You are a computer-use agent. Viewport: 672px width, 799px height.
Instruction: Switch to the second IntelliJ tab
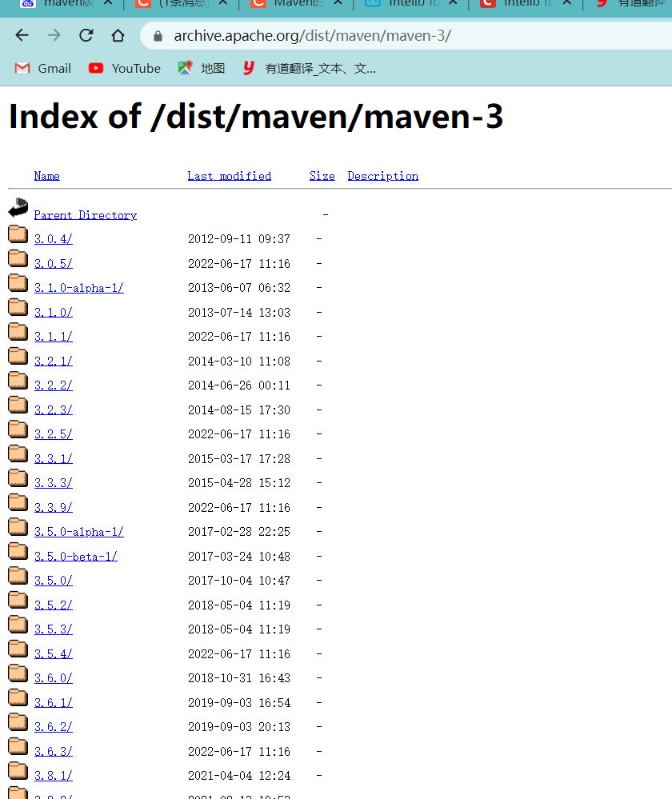pyautogui.click(x=518, y=4)
